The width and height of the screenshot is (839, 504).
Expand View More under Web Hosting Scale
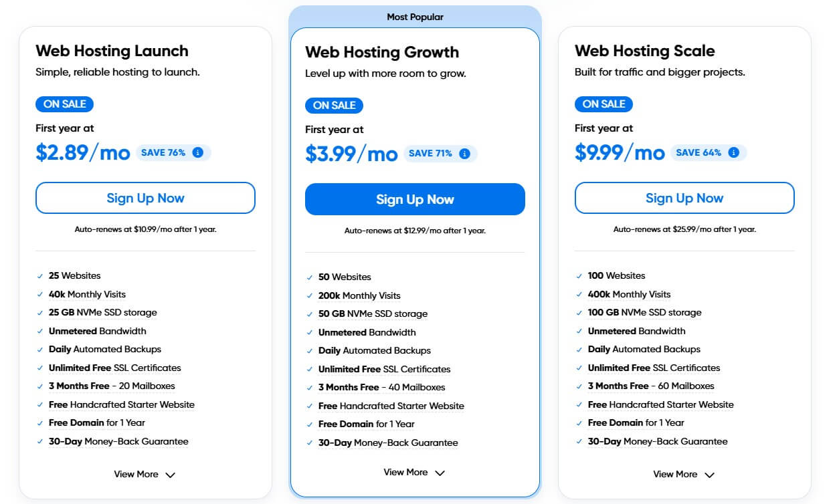[x=684, y=474]
